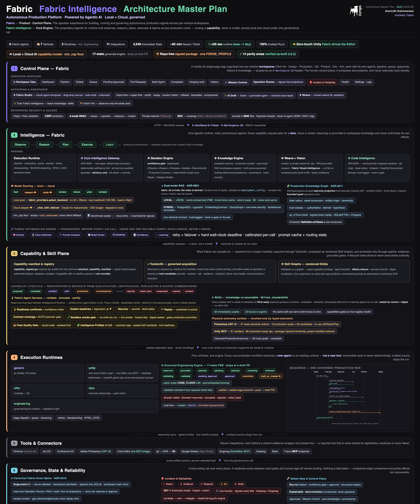Click the commissioned lifecycle chip

[x=103, y=291]
